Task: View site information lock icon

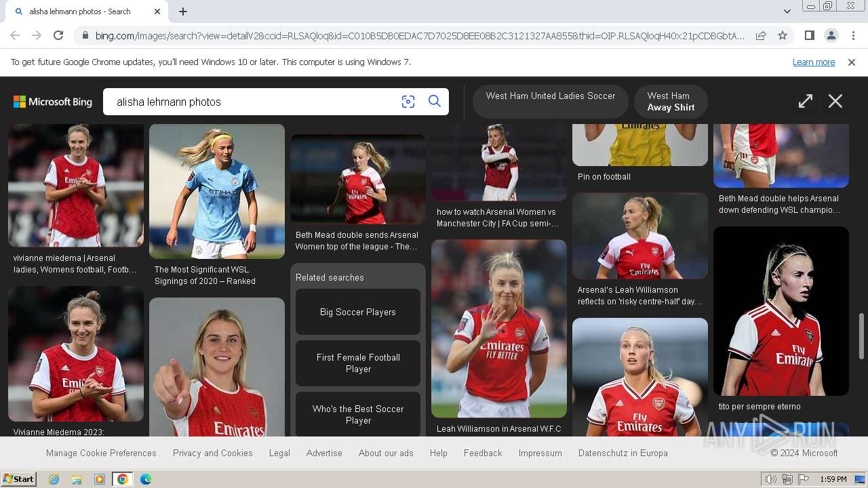Action: tap(85, 35)
